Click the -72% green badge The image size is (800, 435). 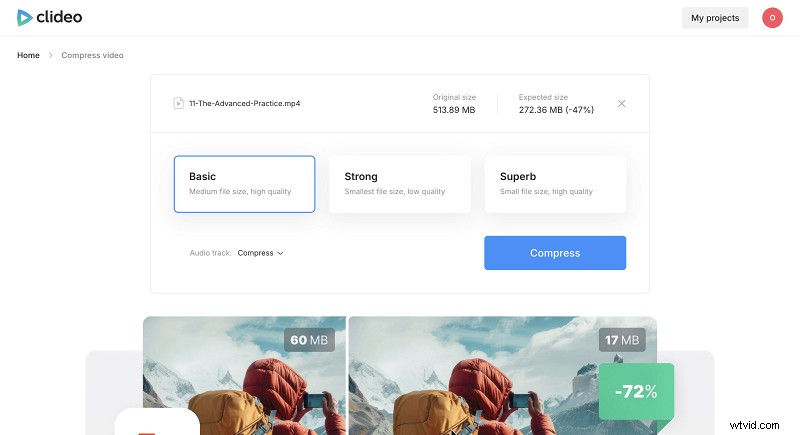click(636, 391)
